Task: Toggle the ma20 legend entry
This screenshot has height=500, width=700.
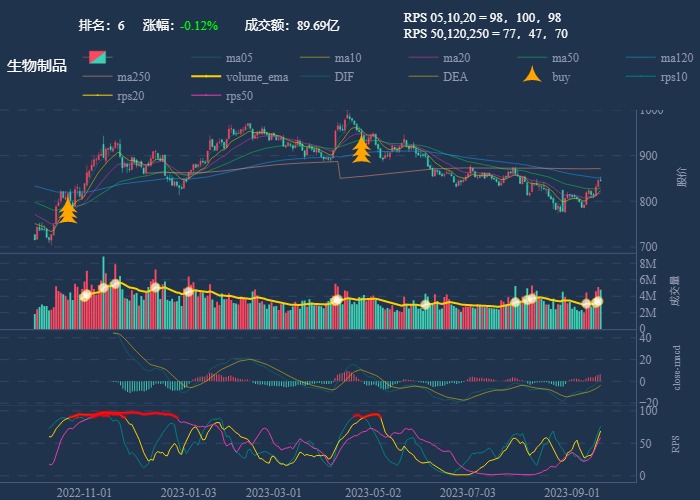Action: point(456,58)
